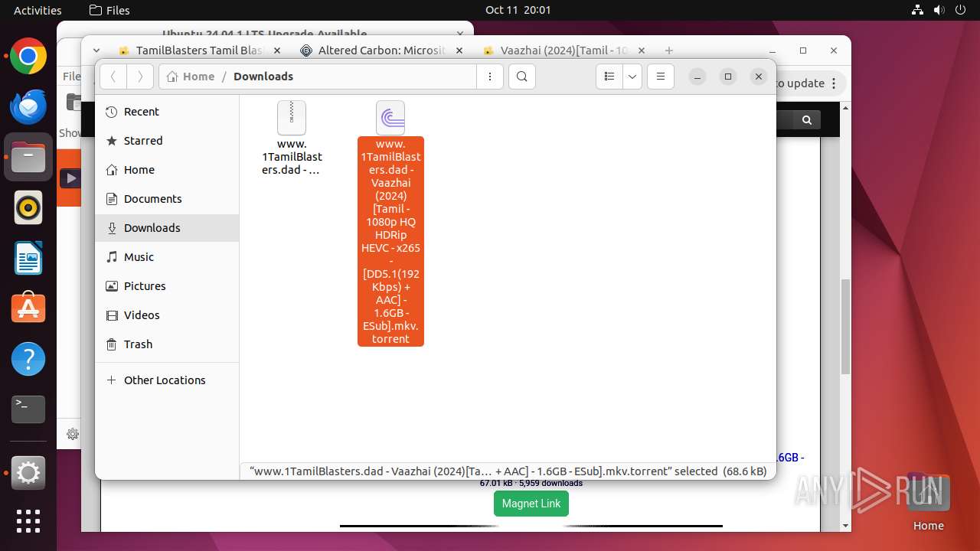
Task: Open Settings from the dock
Action: [x=28, y=474]
